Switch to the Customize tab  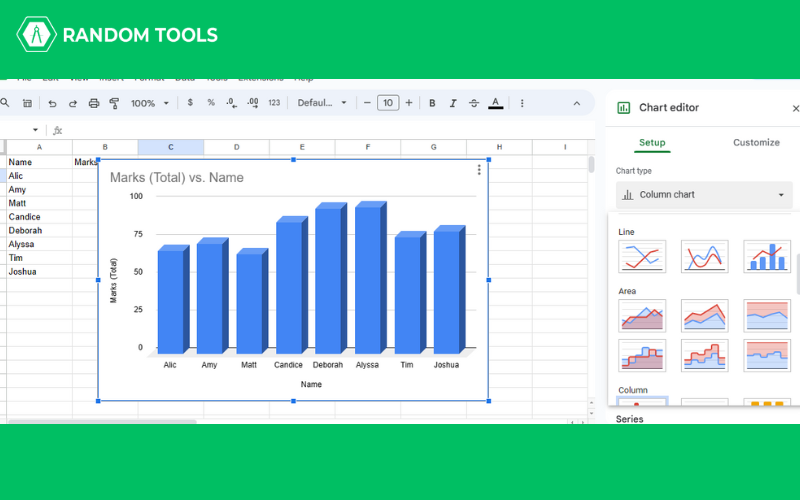tap(756, 142)
